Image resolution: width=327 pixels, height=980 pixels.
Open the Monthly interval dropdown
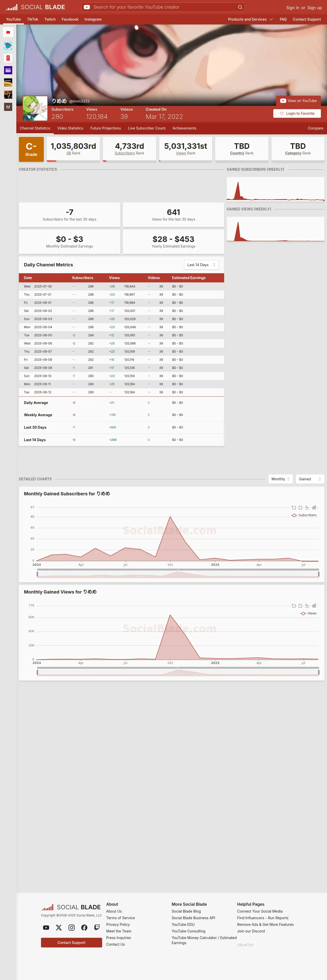(x=281, y=479)
